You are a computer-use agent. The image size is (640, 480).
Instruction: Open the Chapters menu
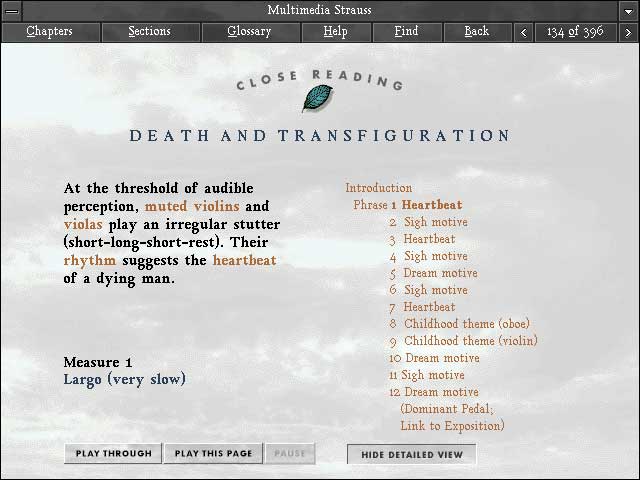[x=51, y=32]
